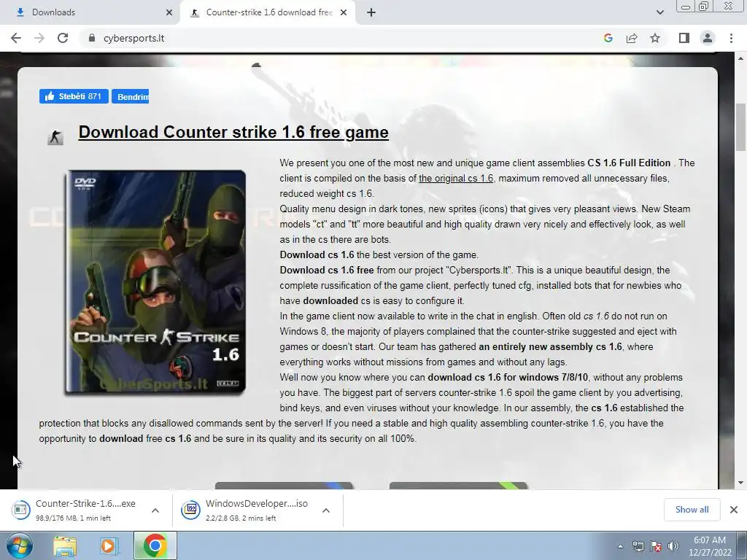
Task: Show hidden system tray icons
Action: pyautogui.click(x=620, y=546)
